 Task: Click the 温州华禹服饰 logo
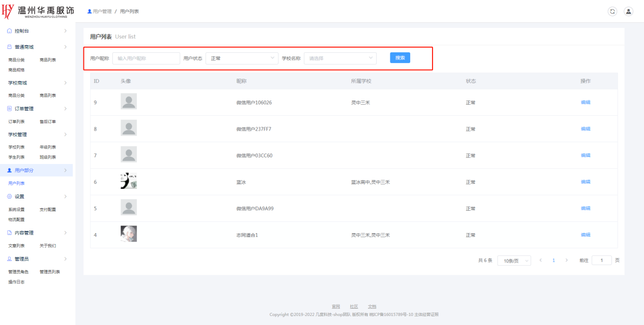[38, 11]
